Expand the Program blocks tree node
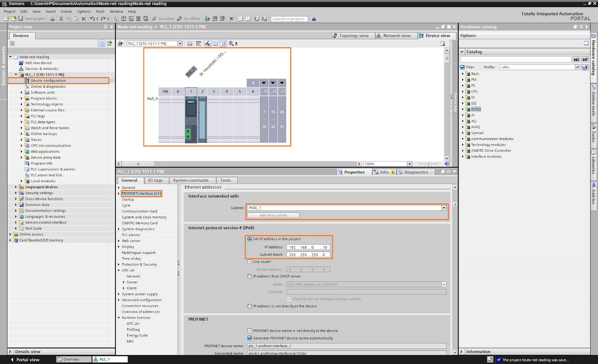This screenshot has height=364, width=598. point(21,99)
